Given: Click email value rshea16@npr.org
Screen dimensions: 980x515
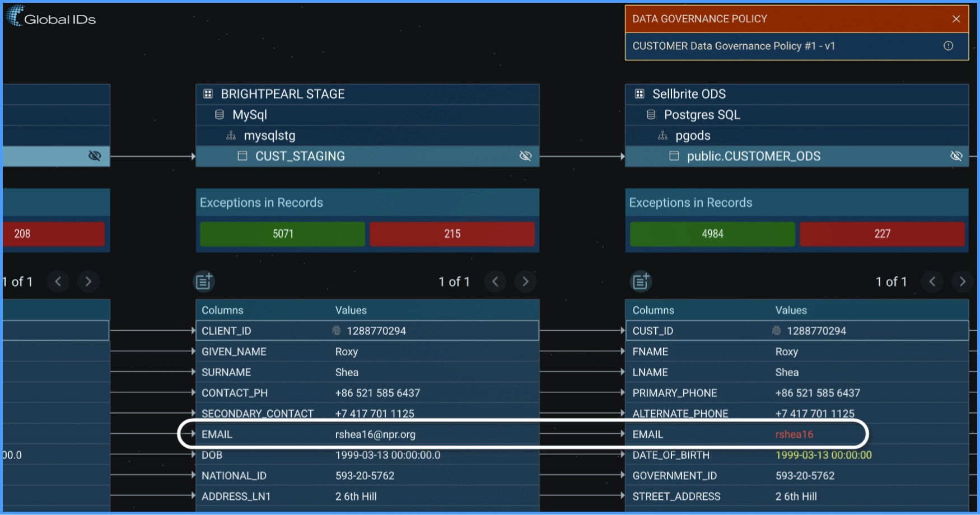Looking at the screenshot, I should (375, 434).
